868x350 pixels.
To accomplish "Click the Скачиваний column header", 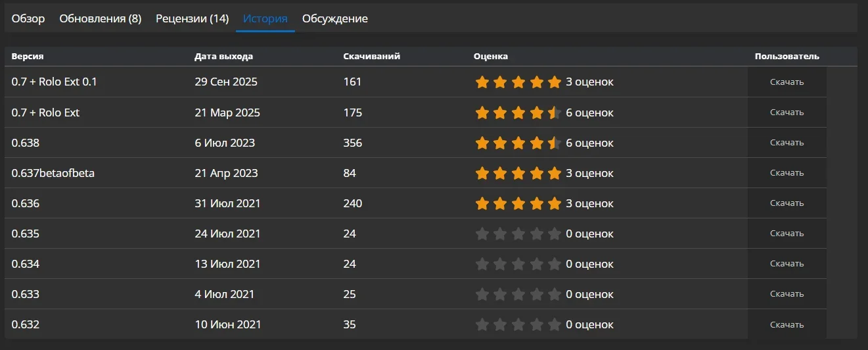I will point(371,57).
